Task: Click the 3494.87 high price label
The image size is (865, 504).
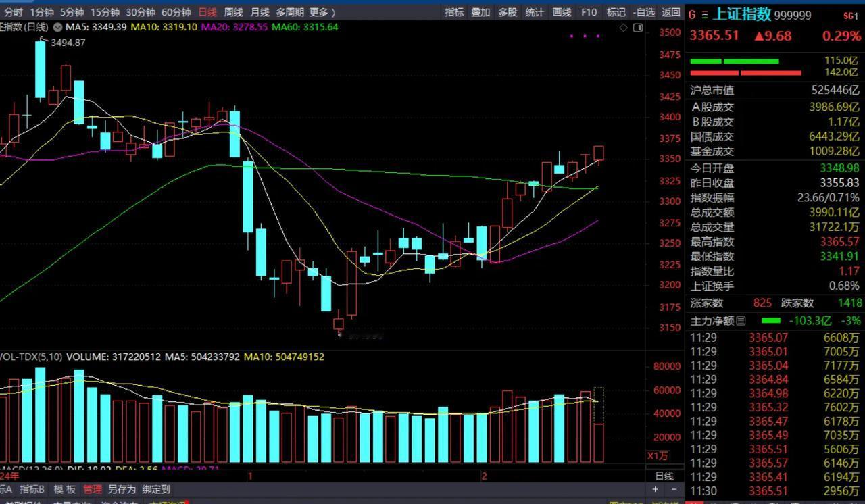Action: 68,43
